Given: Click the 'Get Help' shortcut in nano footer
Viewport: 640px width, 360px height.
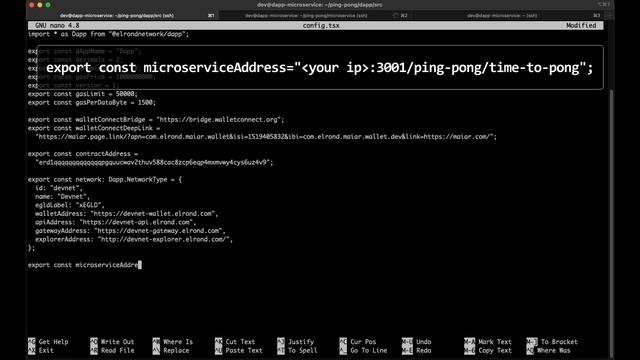Looking at the screenshot, I should (53, 342).
